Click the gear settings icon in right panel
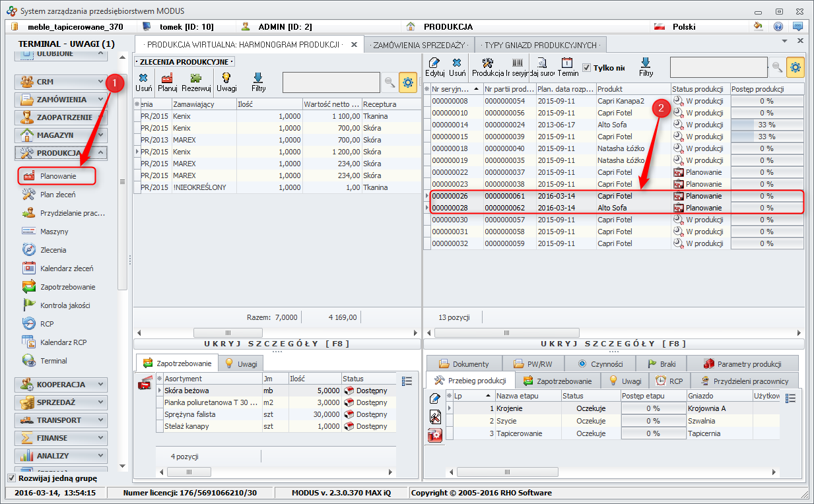 [x=796, y=66]
